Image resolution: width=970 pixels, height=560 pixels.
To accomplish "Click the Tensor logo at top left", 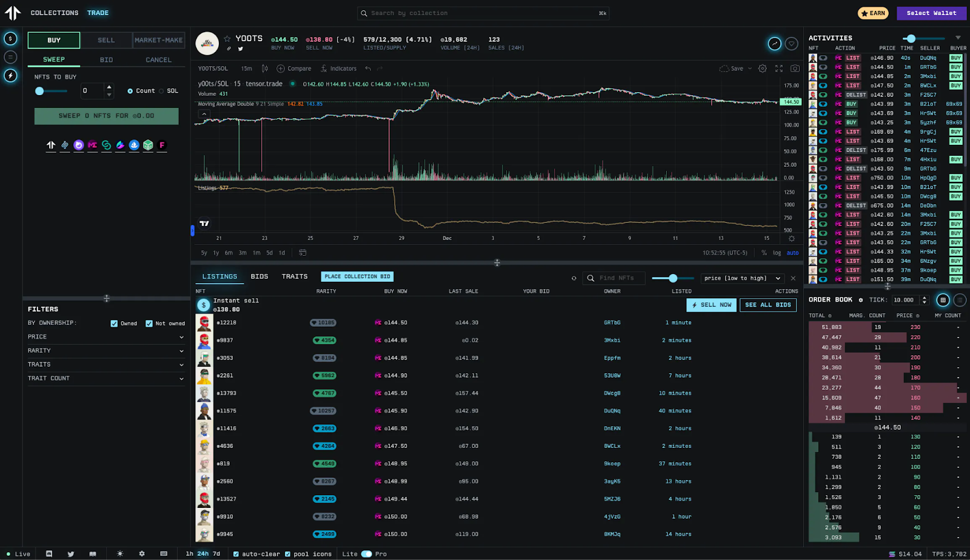I will point(13,13).
